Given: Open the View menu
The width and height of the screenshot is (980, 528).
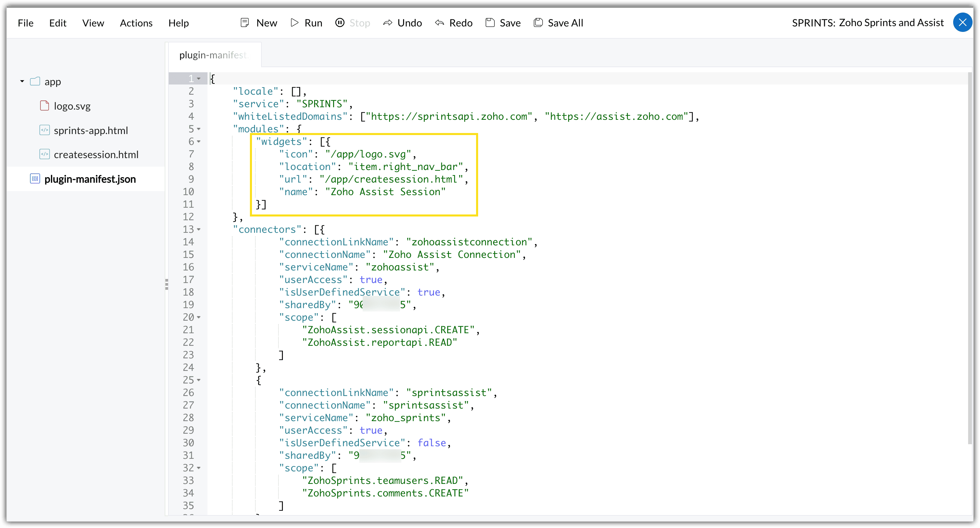Looking at the screenshot, I should 93,23.
